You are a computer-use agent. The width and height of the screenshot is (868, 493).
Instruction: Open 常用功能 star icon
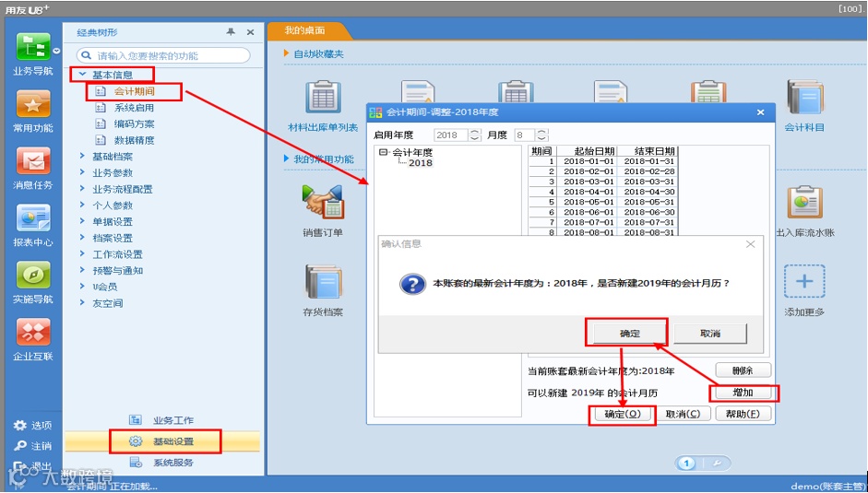tap(33, 104)
